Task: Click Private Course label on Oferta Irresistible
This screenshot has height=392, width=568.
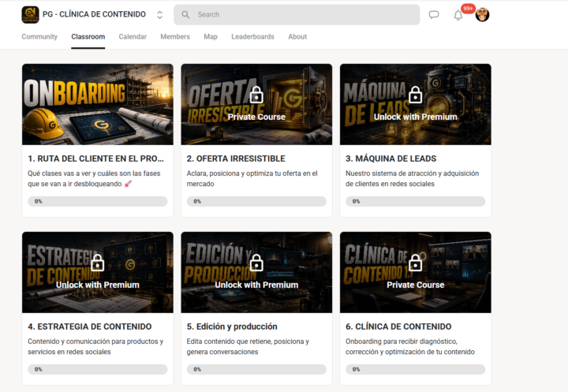Action: tap(256, 117)
